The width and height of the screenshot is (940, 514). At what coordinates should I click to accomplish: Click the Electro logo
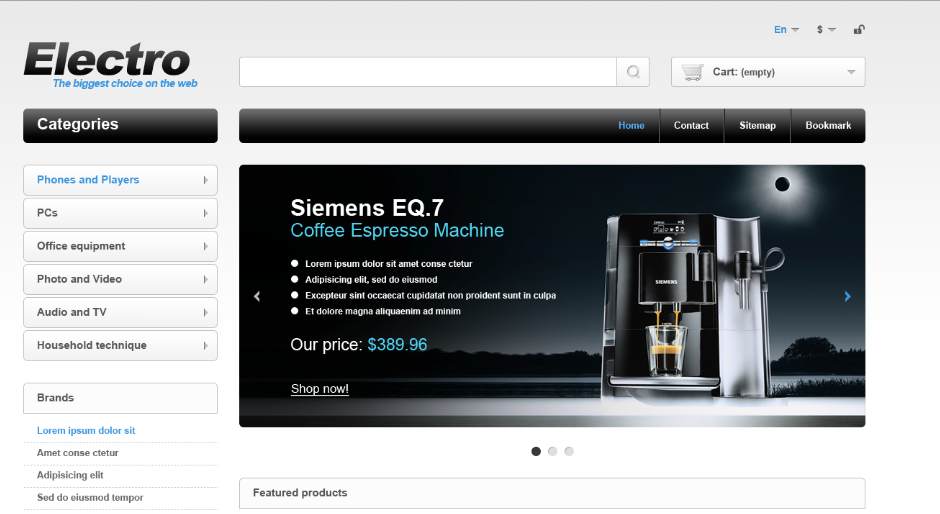[x=107, y=59]
